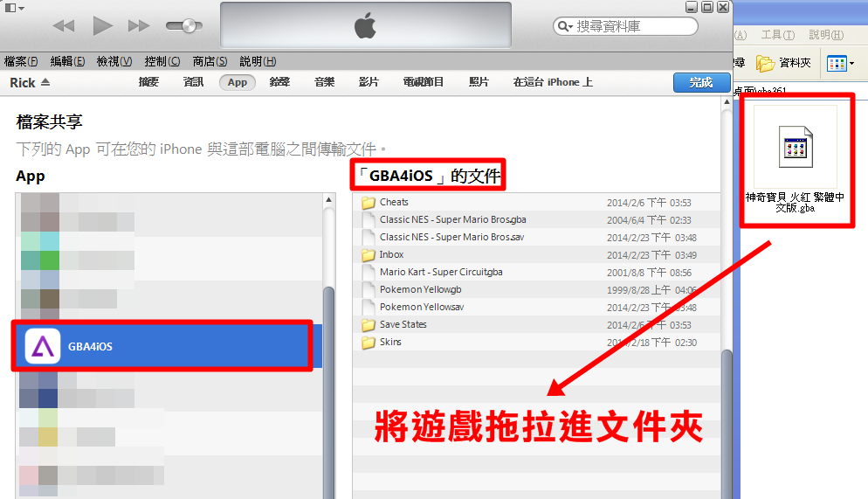The width and height of the screenshot is (868, 499).
Task: Switch to the 電視節目 tab
Action: pyautogui.click(x=424, y=82)
